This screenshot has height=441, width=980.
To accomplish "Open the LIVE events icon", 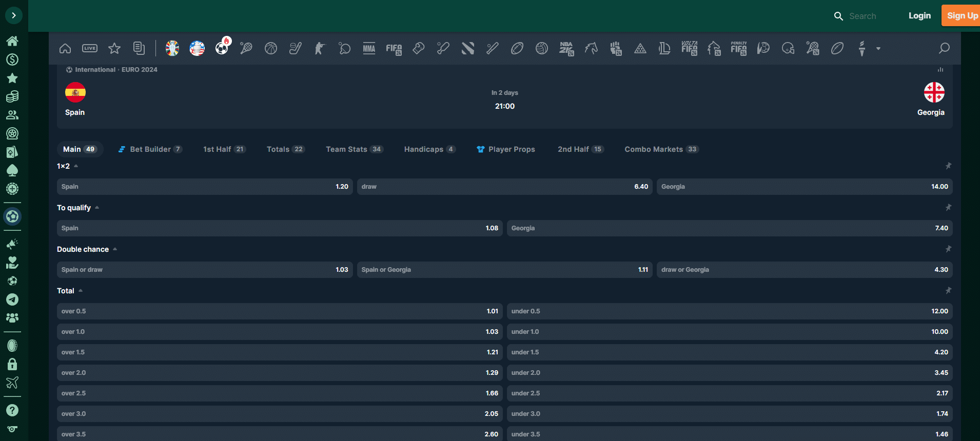I will [90, 48].
